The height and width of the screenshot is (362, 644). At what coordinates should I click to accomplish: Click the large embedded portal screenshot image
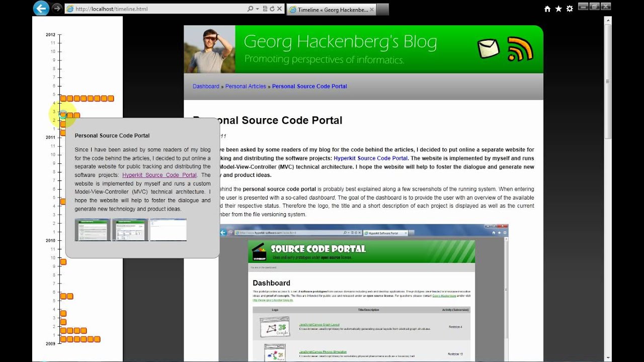point(364,293)
